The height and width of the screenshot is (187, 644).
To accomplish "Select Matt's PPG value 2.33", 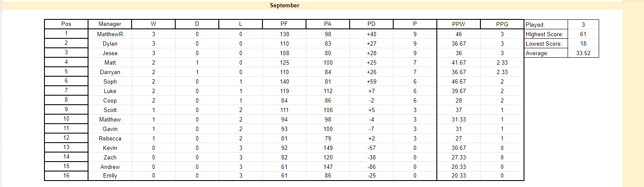I will point(502,62).
